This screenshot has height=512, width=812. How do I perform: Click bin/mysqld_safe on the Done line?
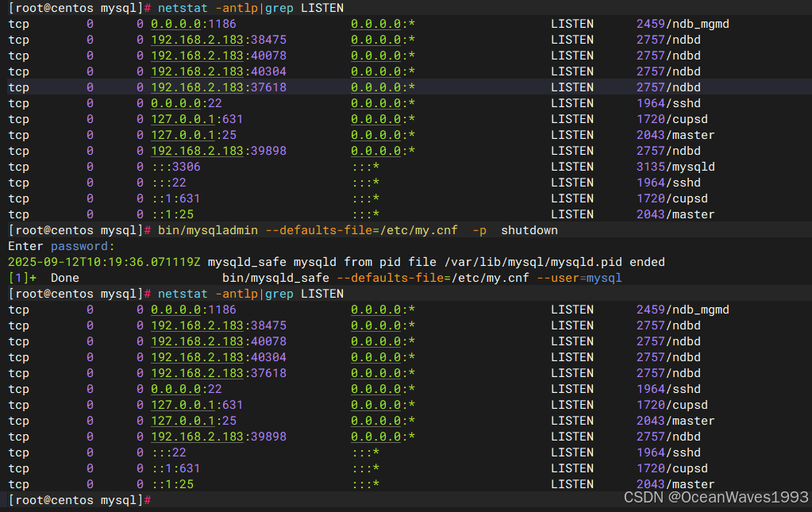pos(275,278)
